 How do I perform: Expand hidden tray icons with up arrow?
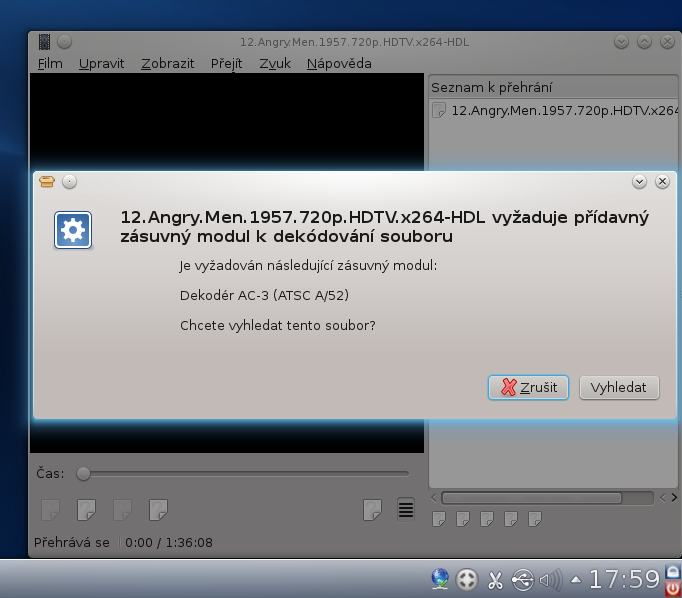pyautogui.click(x=576, y=579)
